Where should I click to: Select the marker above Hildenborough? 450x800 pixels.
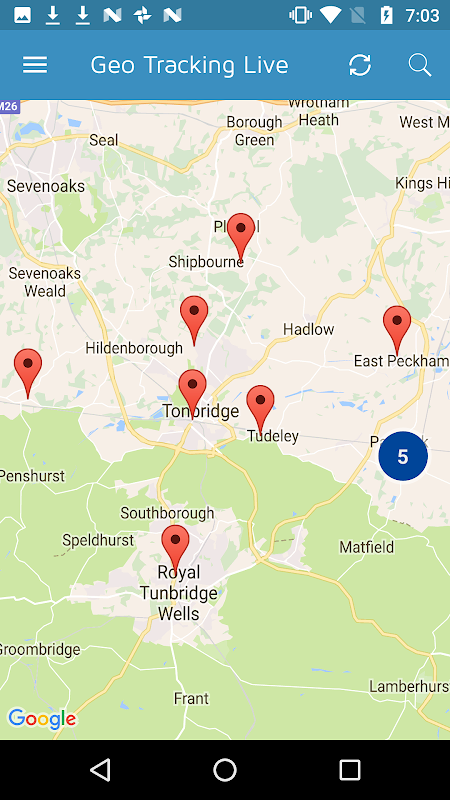point(194,319)
